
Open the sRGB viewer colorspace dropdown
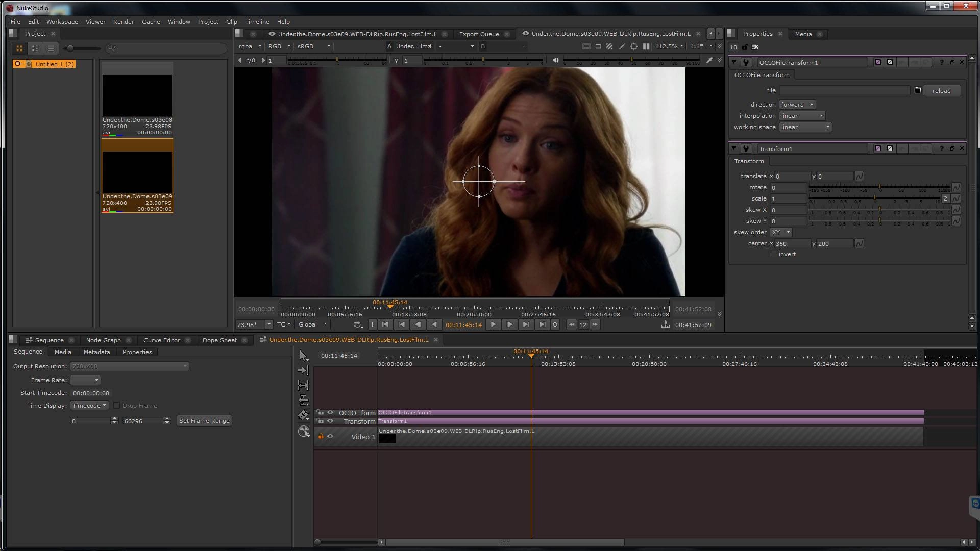click(x=314, y=46)
